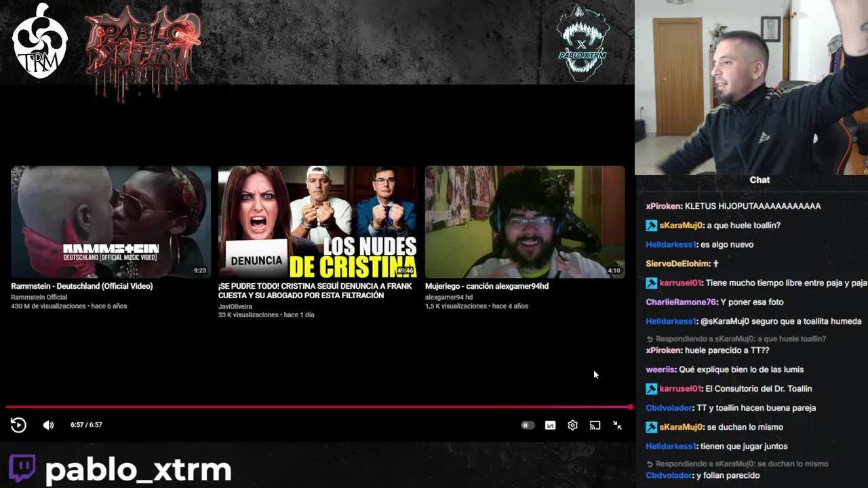This screenshot has width=868, height=488.
Task: Click the replay video button
Action: (x=18, y=425)
